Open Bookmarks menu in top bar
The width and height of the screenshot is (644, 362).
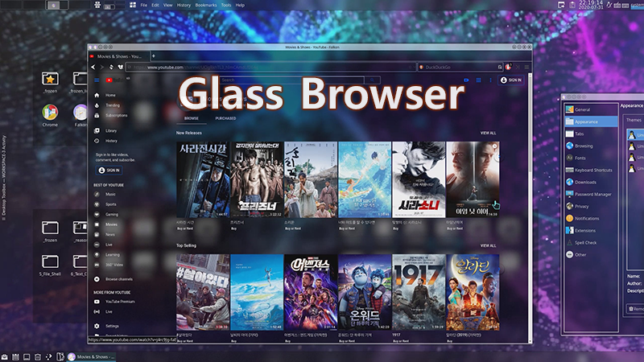coord(206,5)
